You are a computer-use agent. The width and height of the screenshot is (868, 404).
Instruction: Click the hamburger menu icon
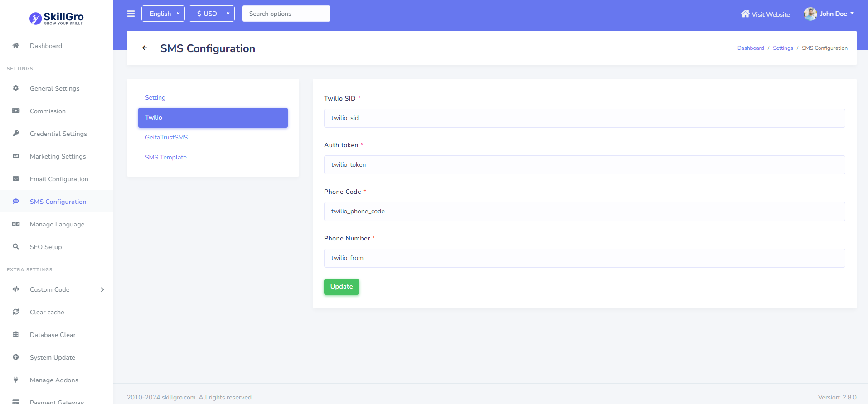(131, 14)
